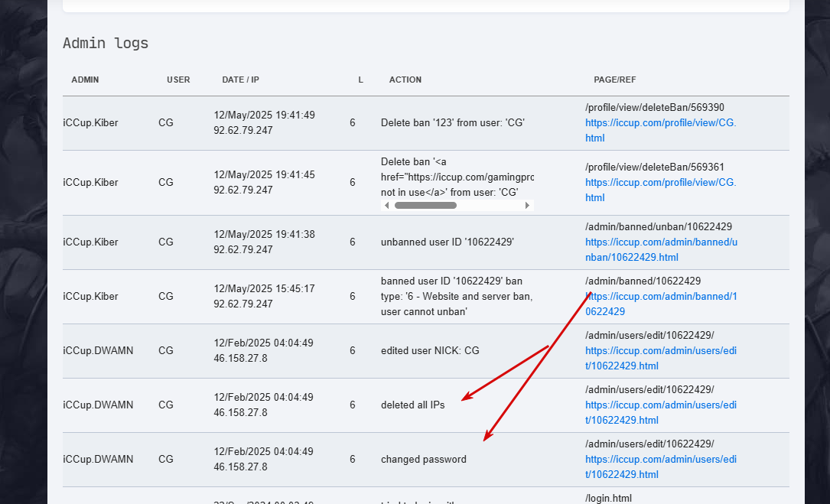Select iCCup.DWAMN in the 'edited user NICK' row
Image resolution: width=830 pixels, height=504 pixels.
coord(98,350)
